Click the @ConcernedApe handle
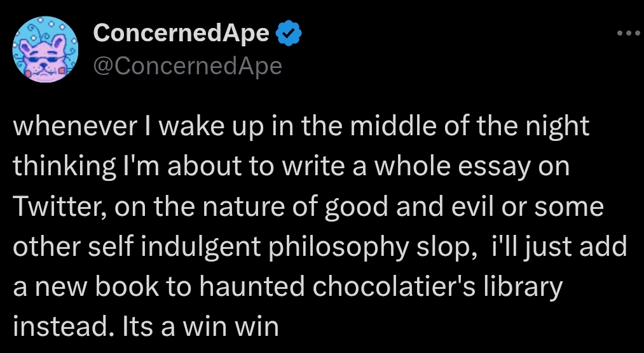 tap(188, 65)
